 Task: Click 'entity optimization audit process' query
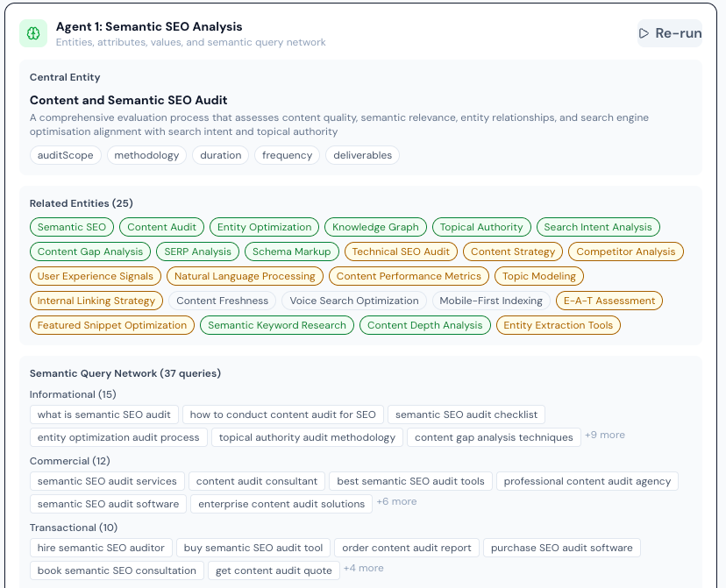[x=118, y=437]
